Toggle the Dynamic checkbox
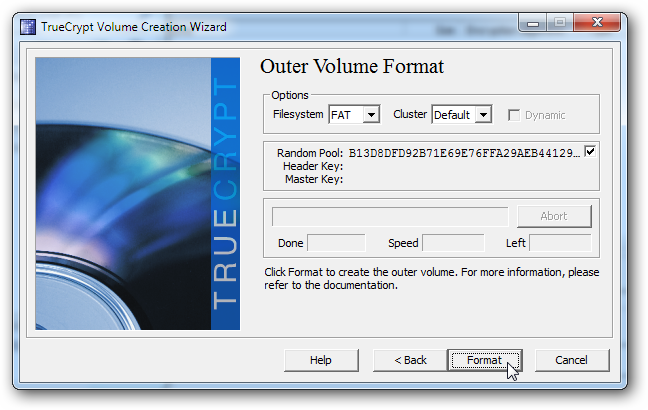This screenshot has height=410, width=648. pyautogui.click(x=514, y=115)
